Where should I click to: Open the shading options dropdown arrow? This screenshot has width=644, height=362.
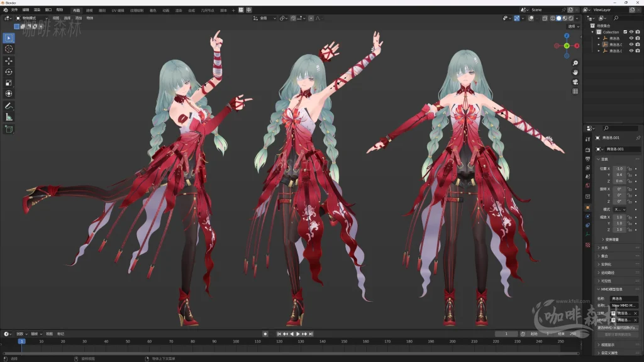point(577,18)
